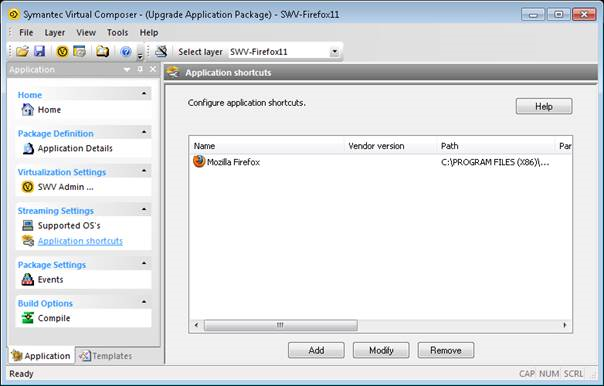Select the Home item in sidebar
This screenshot has width=604, height=386.
click(49, 110)
